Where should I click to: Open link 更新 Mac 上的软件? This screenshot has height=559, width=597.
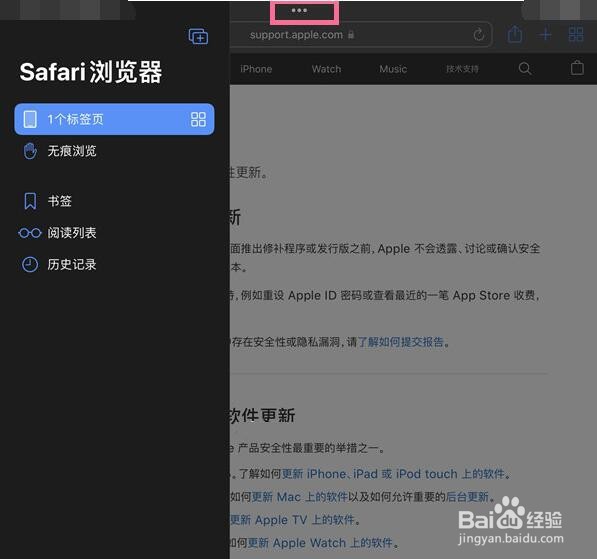tap(300, 497)
